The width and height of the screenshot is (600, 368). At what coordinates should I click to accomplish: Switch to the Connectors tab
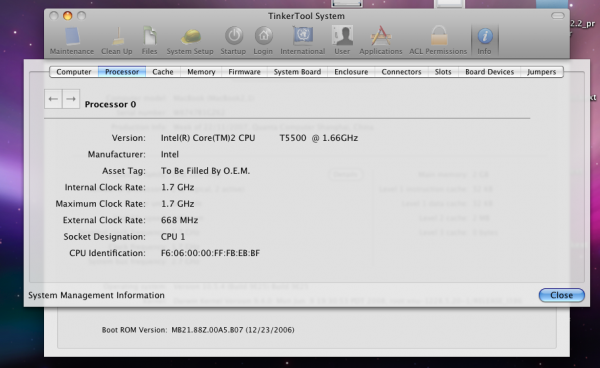click(401, 72)
